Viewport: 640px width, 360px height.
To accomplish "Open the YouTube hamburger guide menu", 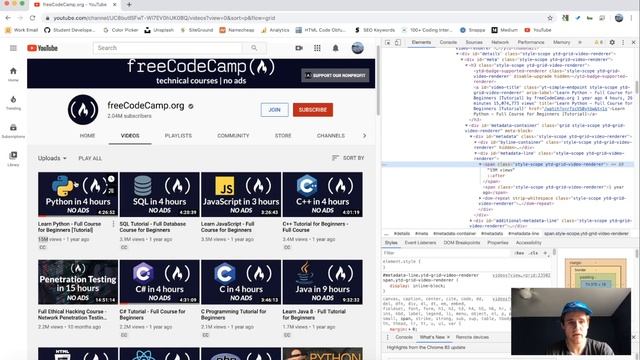I will 13,48.
